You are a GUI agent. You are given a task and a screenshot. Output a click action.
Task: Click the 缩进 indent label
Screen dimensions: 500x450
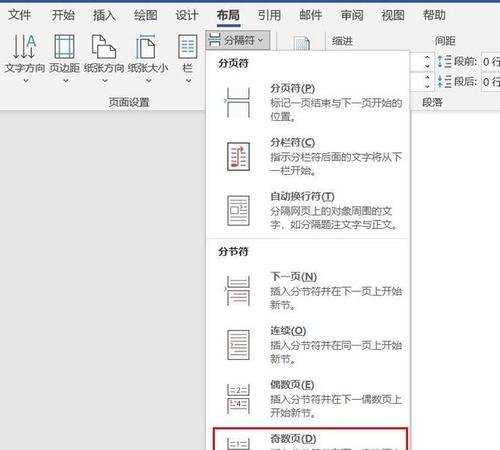(x=342, y=41)
